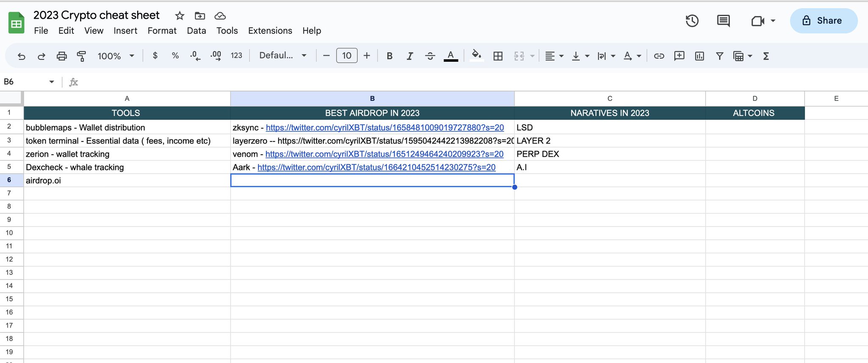The height and width of the screenshot is (363, 868).
Task: Open the Tools menu
Action: tap(227, 30)
